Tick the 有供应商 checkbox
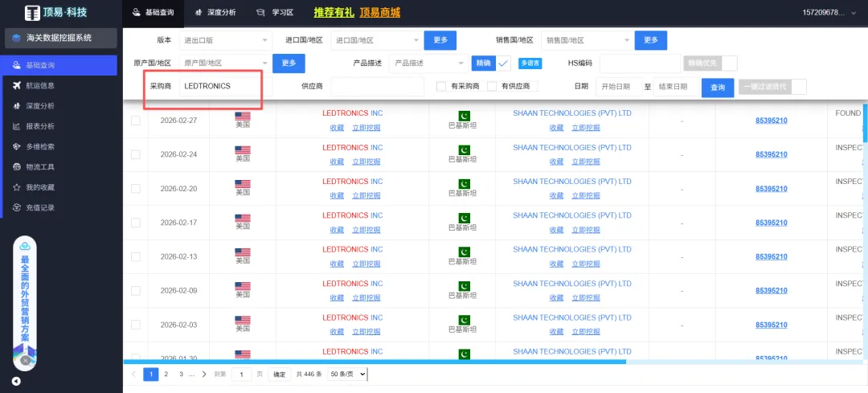 pos(492,86)
